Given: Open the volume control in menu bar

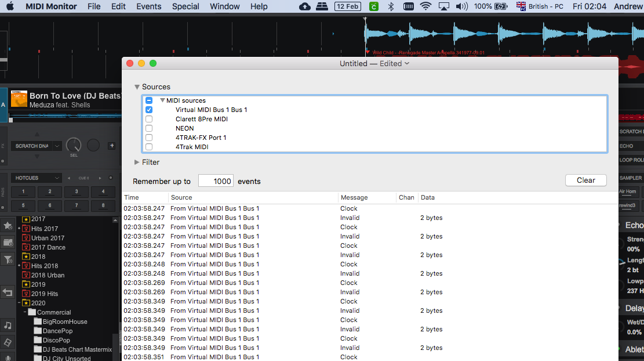Looking at the screenshot, I should [461, 6].
